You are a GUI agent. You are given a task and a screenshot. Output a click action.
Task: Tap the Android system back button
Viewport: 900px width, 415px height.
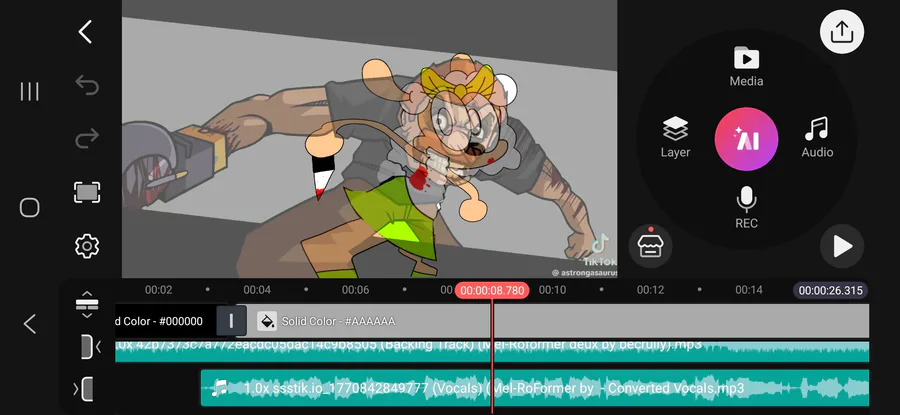pyautogui.click(x=30, y=324)
